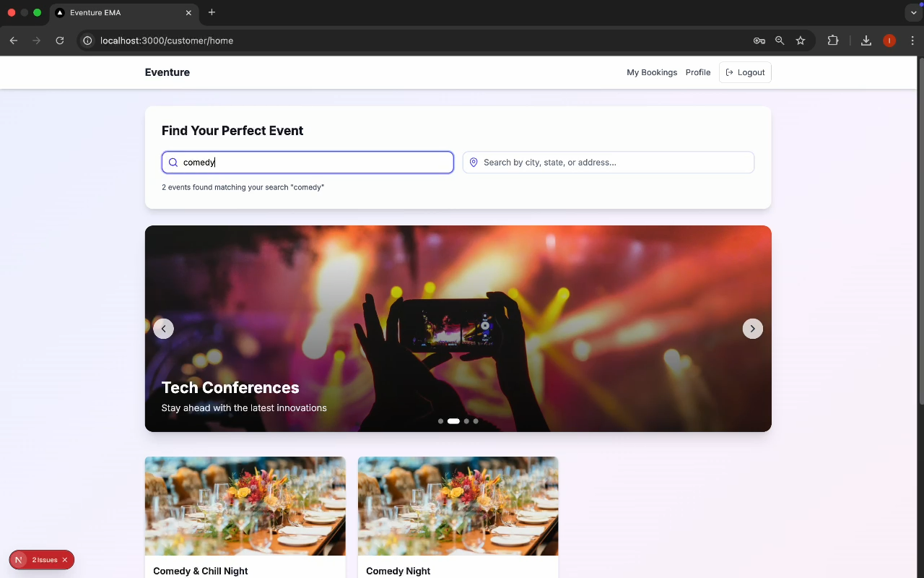Click the Logout button
924x578 pixels.
pos(745,72)
